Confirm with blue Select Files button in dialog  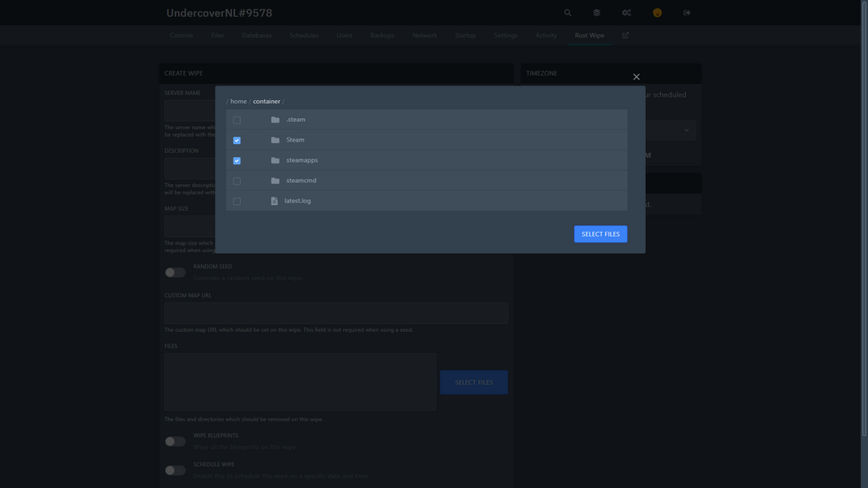click(600, 234)
